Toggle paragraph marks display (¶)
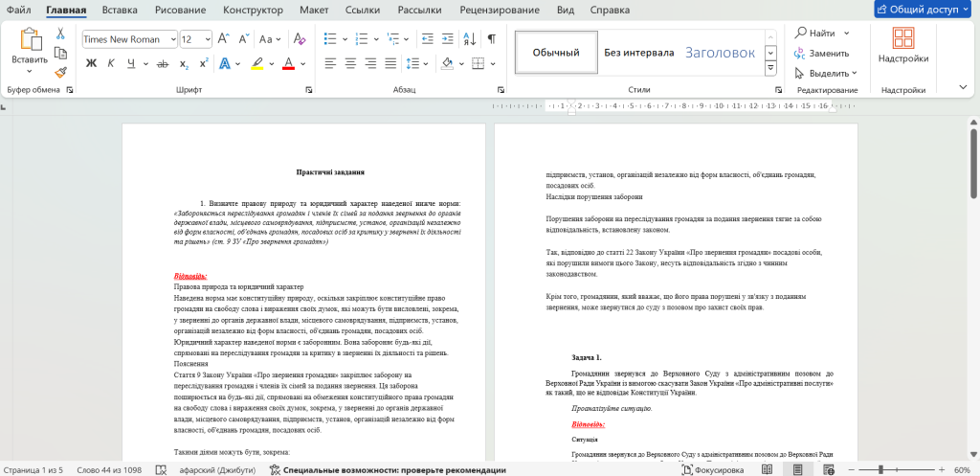 pos(491,39)
